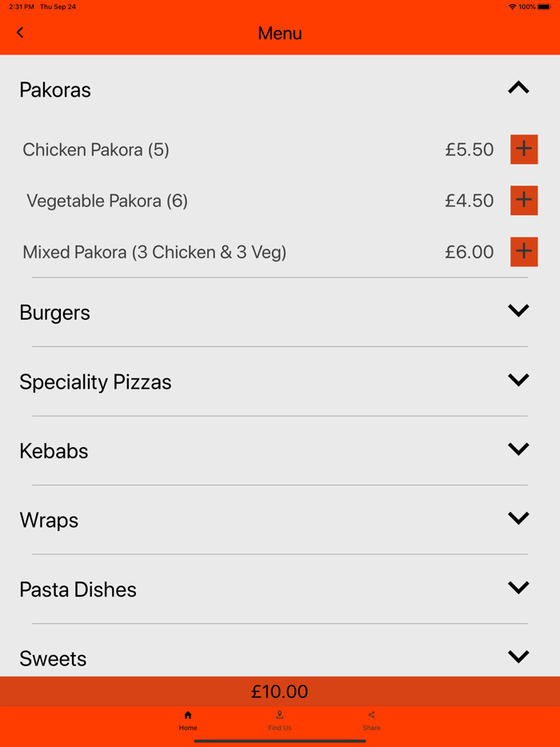Add Vegetable Pakora (6) with plus icon
Viewport: 560px width, 747px height.
[524, 201]
